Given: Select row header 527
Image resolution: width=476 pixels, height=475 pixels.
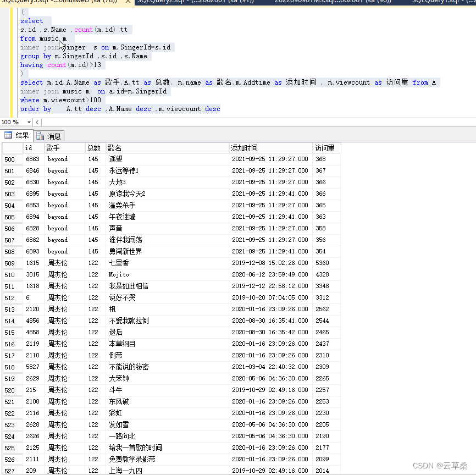Looking at the screenshot, I should click(x=13, y=471).
